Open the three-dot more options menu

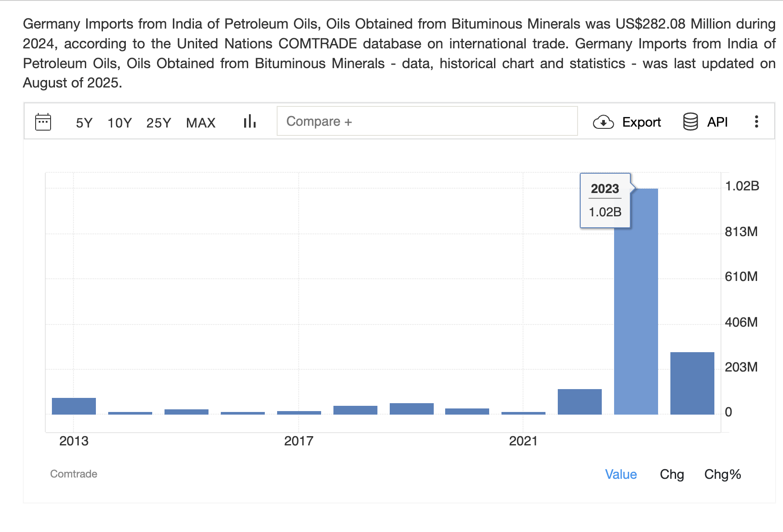pos(756,122)
